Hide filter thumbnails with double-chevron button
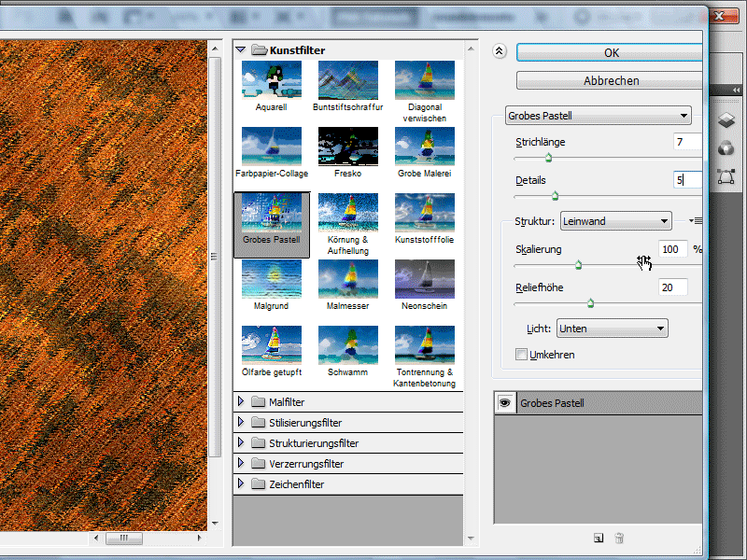This screenshot has height=560, width=747. tap(499, 51)
